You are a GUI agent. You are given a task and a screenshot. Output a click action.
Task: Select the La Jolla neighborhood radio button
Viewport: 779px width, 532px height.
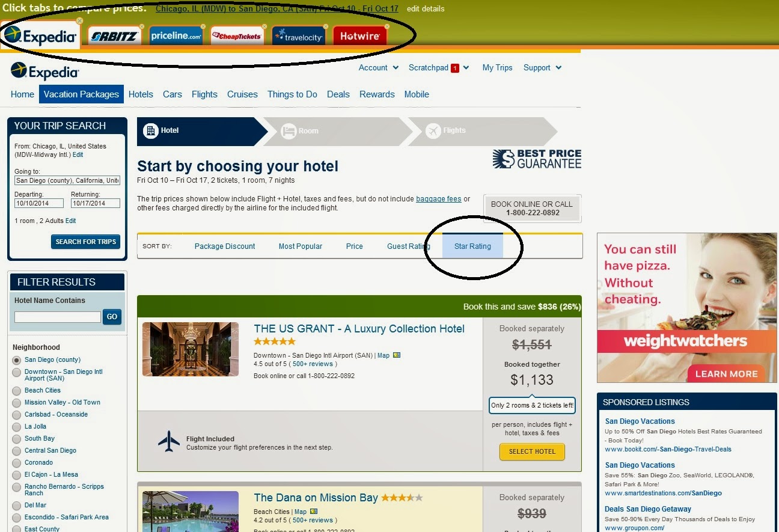[17, 427]
